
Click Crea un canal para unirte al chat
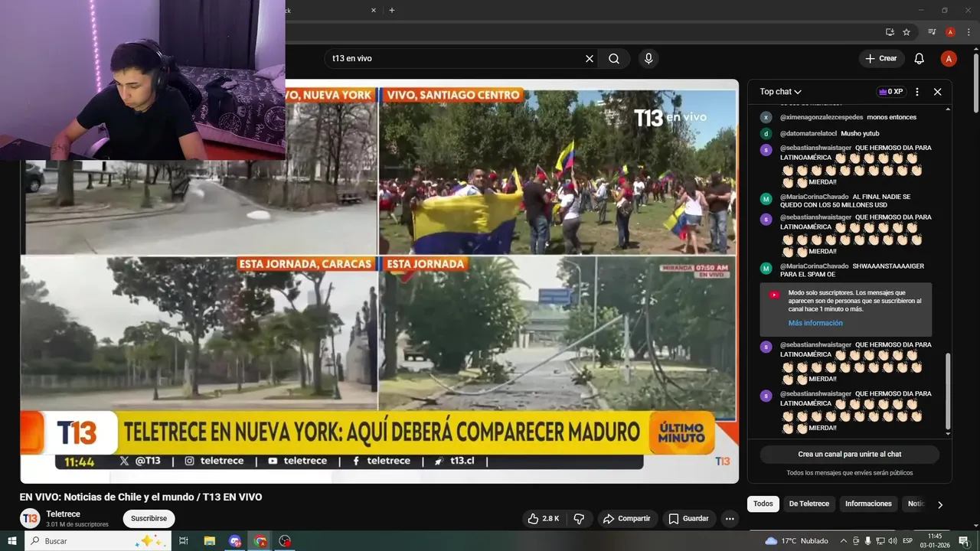850,454
